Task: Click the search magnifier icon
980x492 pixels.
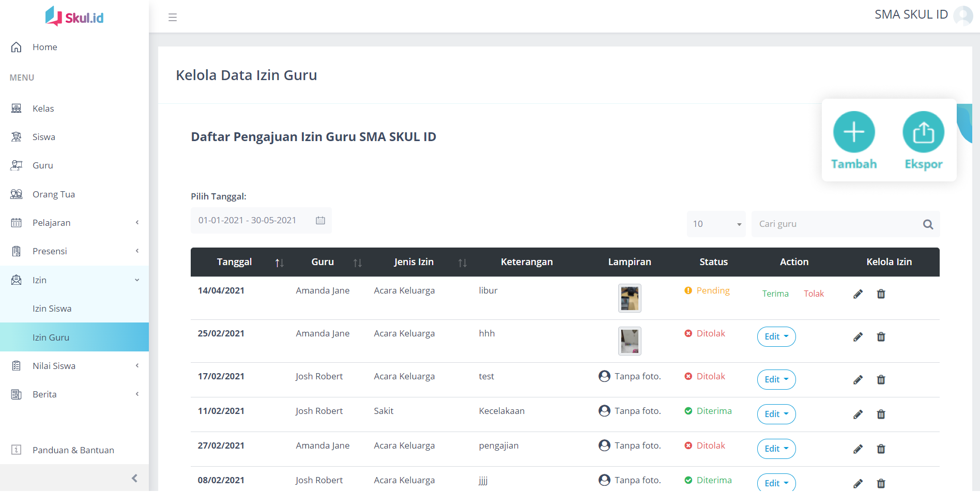Action: pyautogui.click(x=928, y=224)
